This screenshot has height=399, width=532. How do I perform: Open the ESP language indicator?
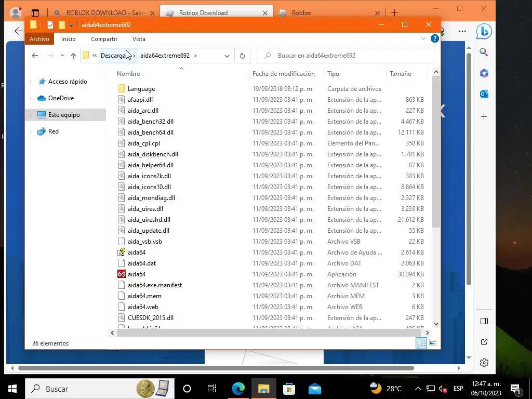click(458, 389)
